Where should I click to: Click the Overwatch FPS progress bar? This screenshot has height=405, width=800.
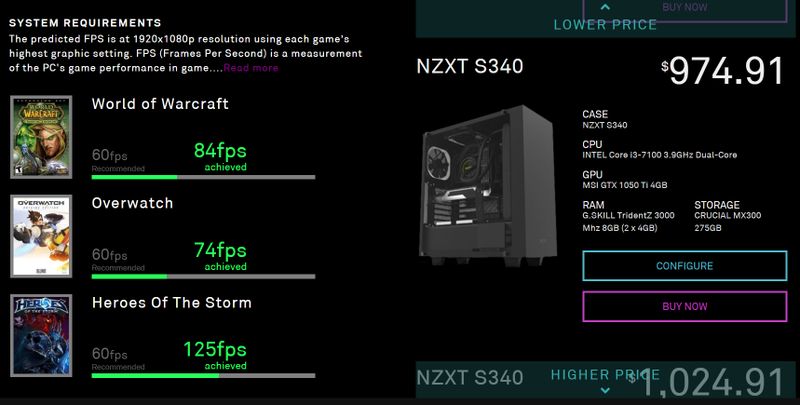coord(203,276)
